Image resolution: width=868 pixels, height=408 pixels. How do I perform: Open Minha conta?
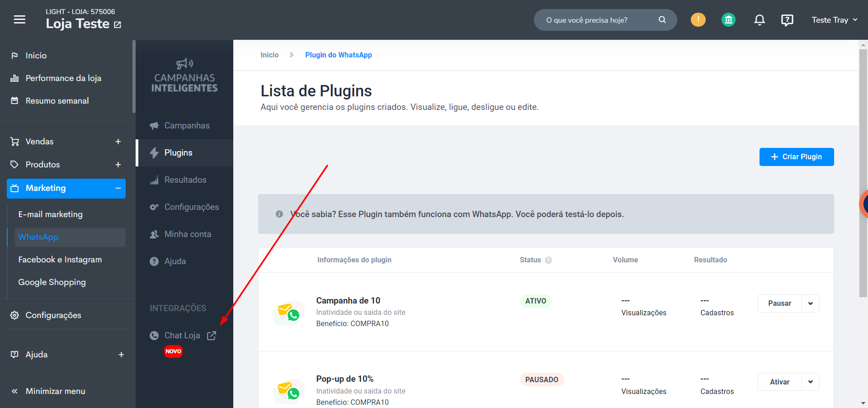[188, 234]
